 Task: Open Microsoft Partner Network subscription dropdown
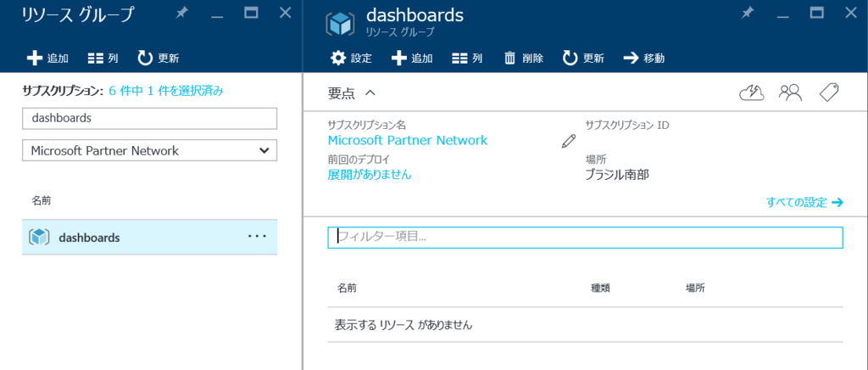pos(149,151)
